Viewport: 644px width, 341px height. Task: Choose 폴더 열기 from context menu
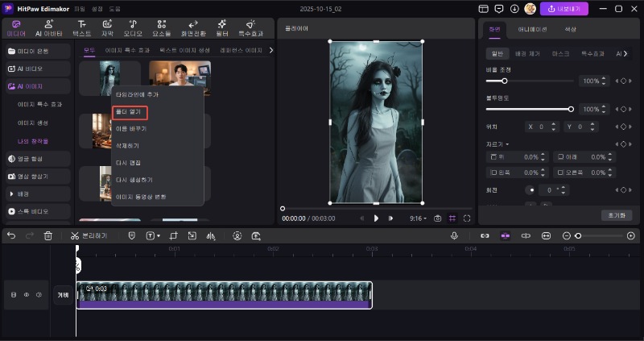tap(130, 111)
